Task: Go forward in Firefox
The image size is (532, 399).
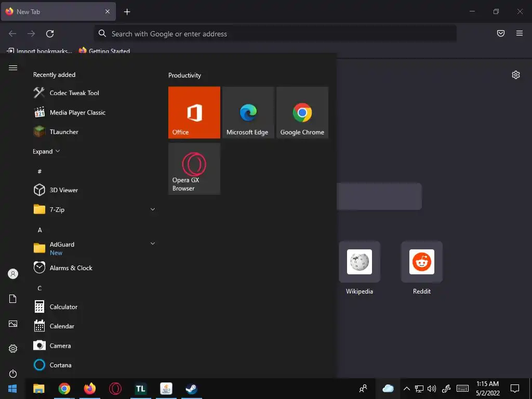Action: (x=31, y=34)
